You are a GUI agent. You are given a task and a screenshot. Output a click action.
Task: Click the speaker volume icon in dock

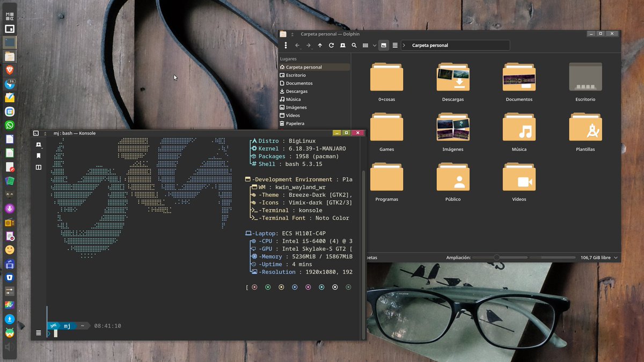point(10,347)
